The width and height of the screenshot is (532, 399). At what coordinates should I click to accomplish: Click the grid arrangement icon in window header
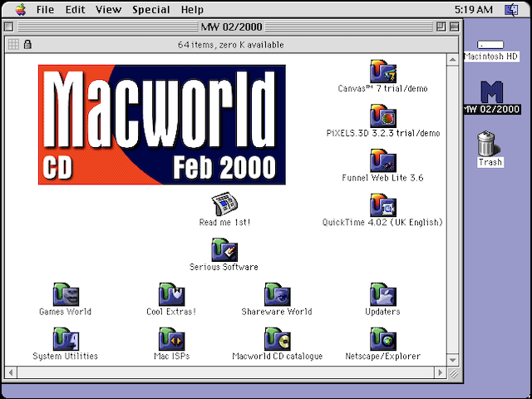tap(13, 44)
